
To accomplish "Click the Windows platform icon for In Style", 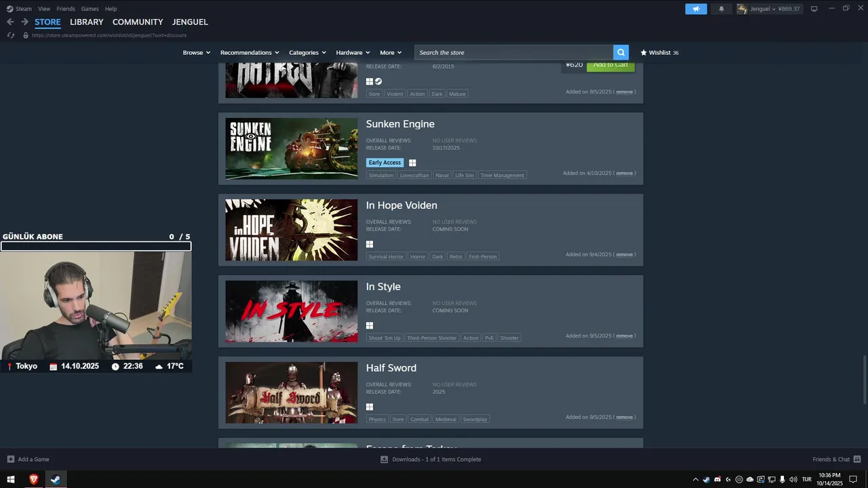I will (x=370, y=325).
